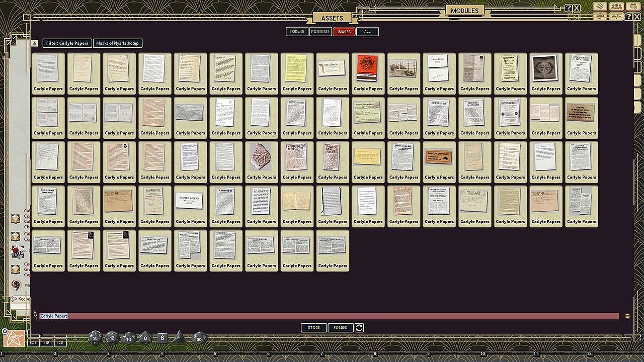Switch to the Portrait tab
The image size is (644, 362).
point(320,32)
